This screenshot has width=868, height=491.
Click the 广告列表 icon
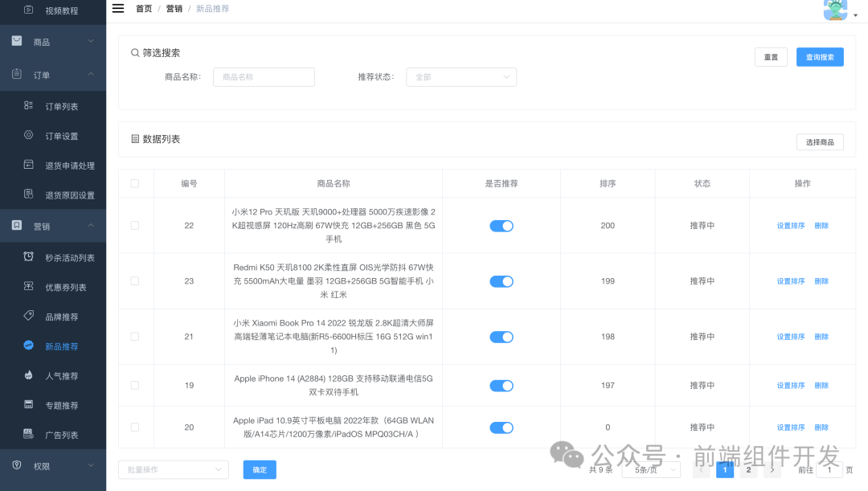click(29, 433)
